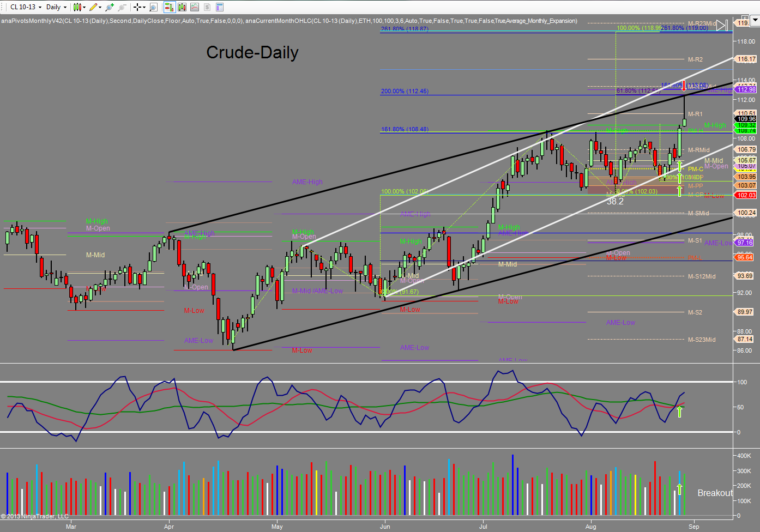Click the 87.14 price marker
760x532 pixels.
click(745, 339)
